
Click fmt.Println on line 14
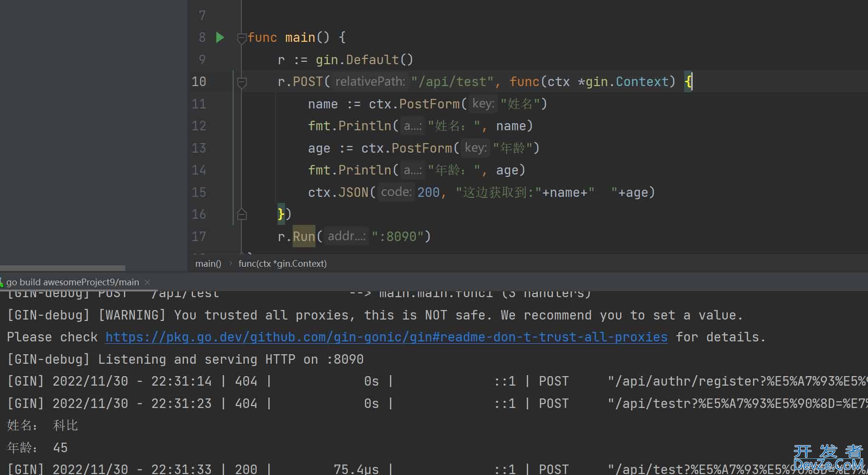pos(350,170)
